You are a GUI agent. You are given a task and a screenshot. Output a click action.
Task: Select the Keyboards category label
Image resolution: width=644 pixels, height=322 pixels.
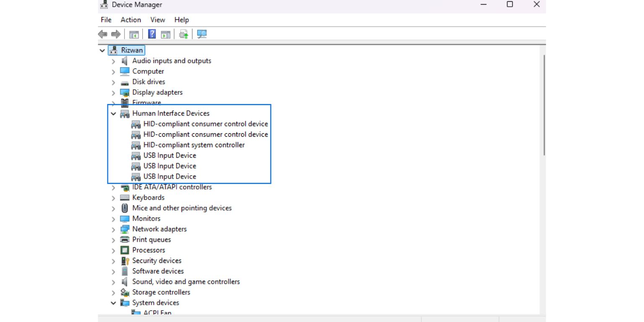(x=148, y=197)
